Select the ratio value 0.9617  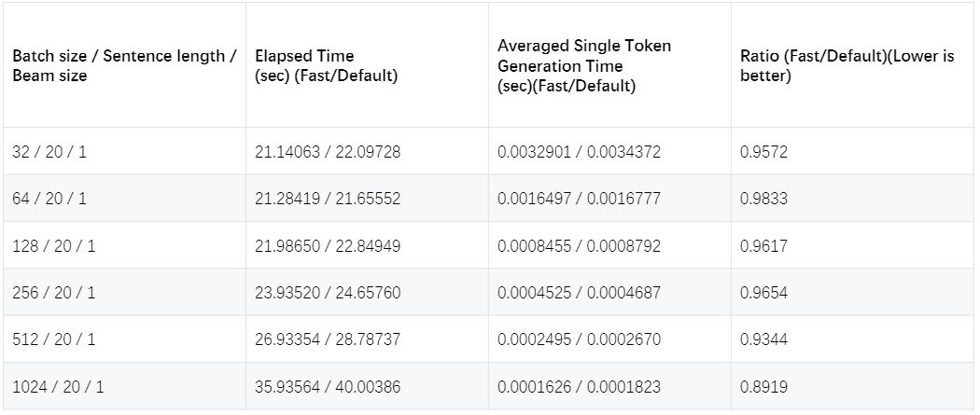[x=763, y=246]
